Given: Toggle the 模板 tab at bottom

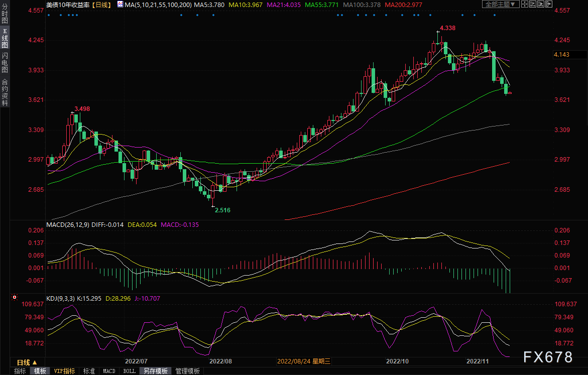Looking at the screenshot, I should [40, 371].
